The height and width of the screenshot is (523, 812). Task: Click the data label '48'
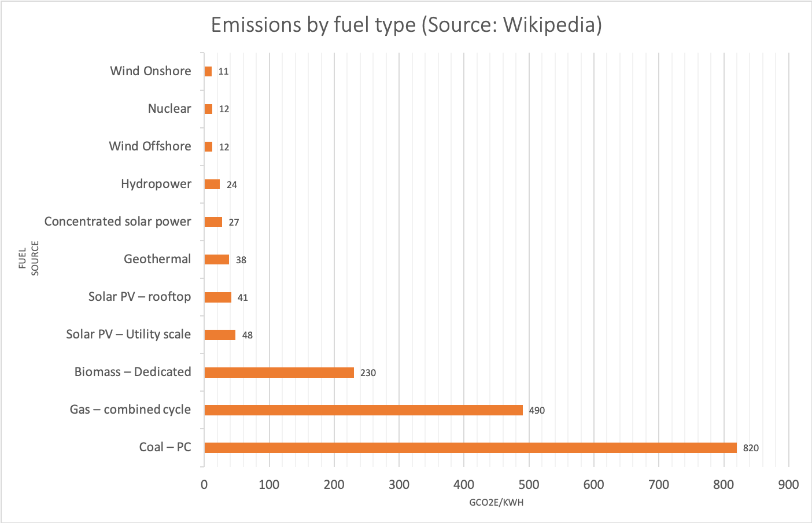[x=248, y=336]
